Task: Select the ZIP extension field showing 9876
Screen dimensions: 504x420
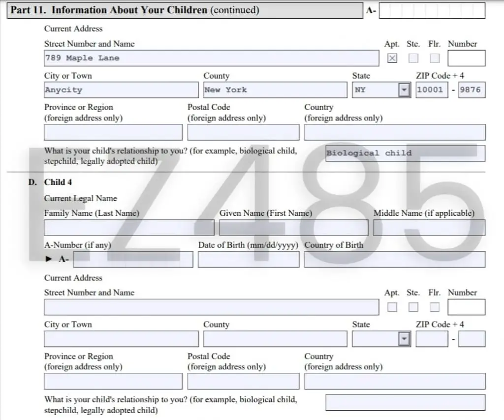Action: click(472, 90)
